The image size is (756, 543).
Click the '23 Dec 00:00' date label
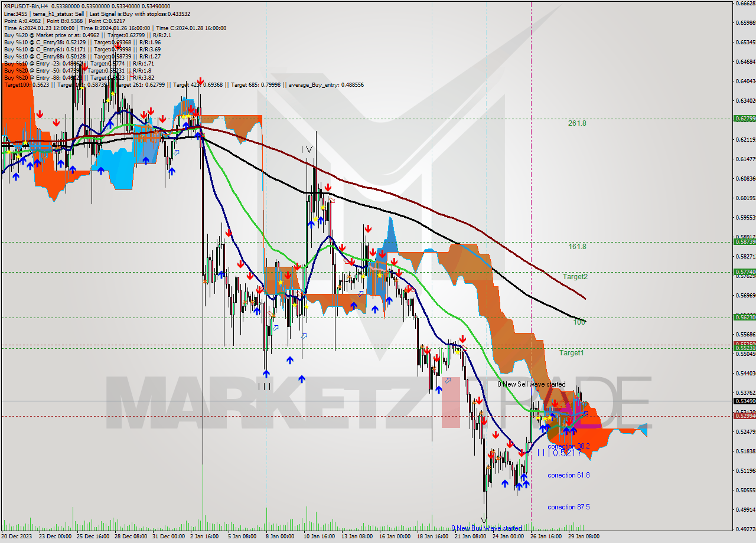pyautogui.click(x=54, y=537)
